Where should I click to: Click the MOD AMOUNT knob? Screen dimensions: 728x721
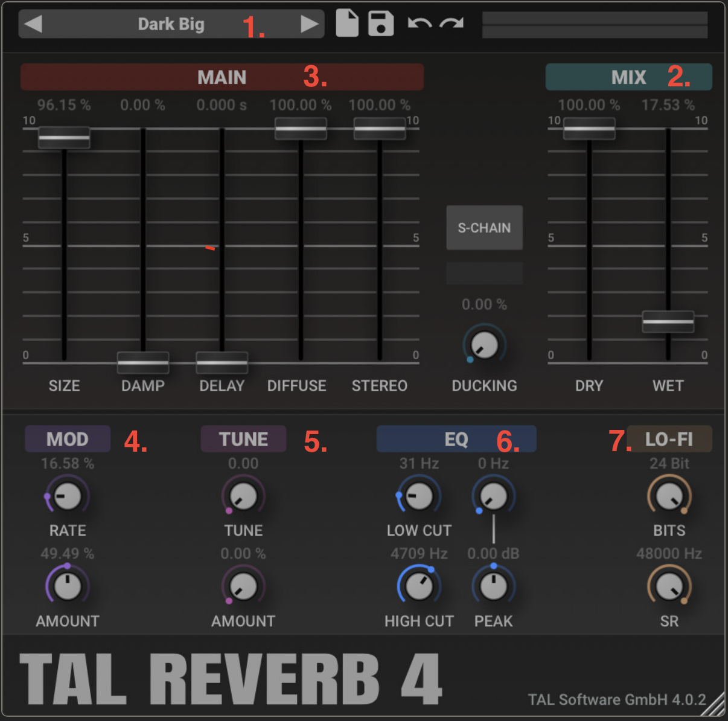coord(68,586)
